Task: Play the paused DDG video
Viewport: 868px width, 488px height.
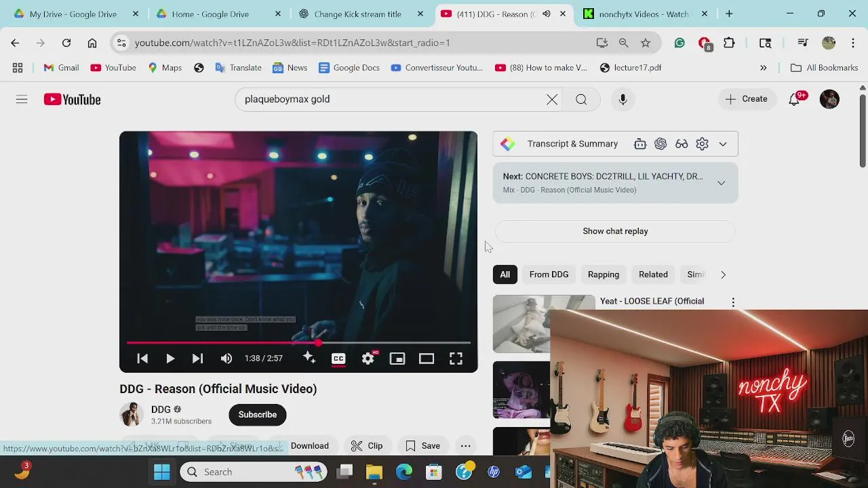Action: [x=170, y=359]
